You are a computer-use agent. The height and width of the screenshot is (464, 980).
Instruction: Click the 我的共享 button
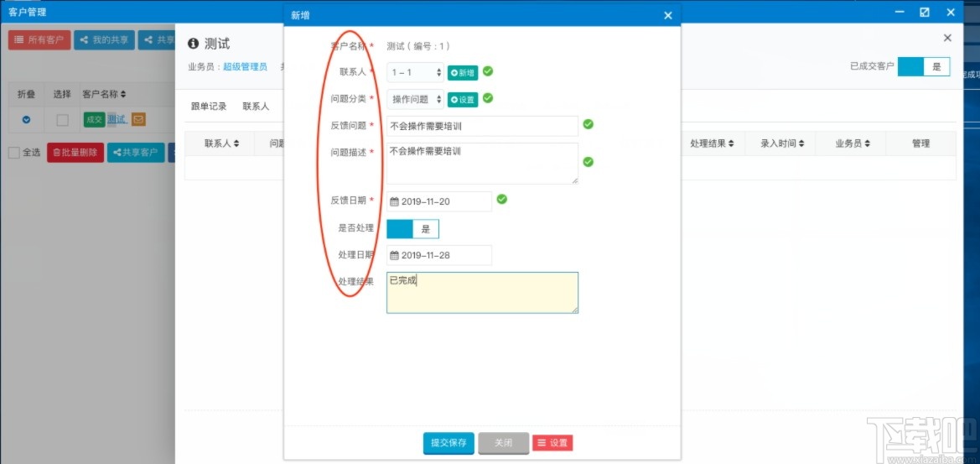tap(104, 40)
